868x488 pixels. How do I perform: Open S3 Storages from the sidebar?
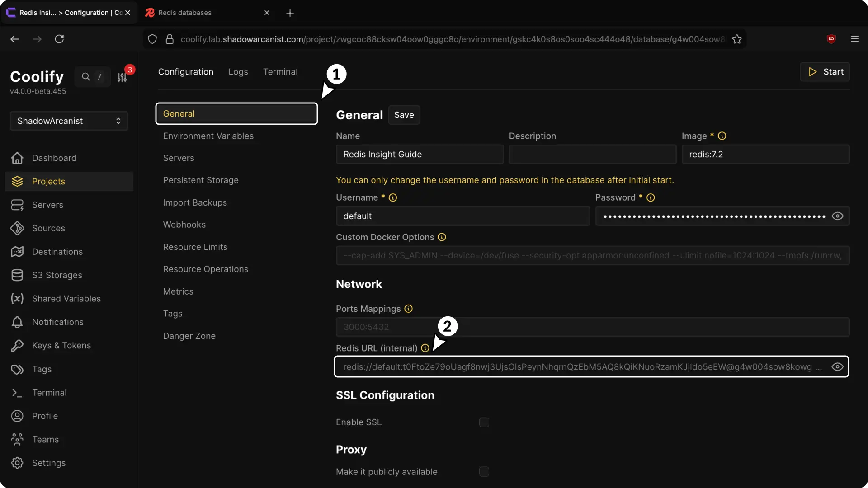tap(57, 275)
